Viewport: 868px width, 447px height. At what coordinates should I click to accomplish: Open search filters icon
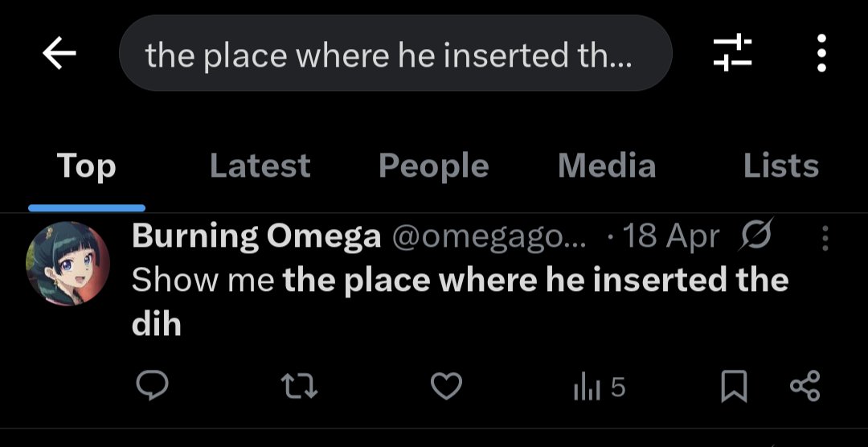[732, 52]
